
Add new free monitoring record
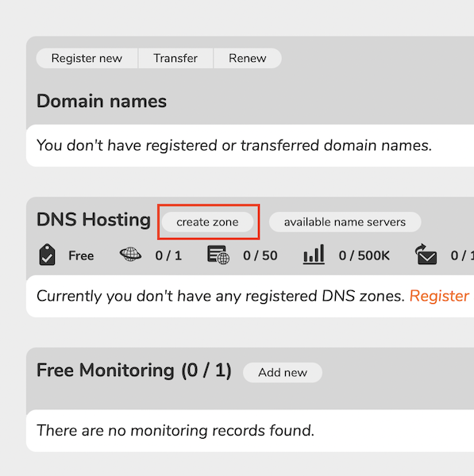coord(283,373)
